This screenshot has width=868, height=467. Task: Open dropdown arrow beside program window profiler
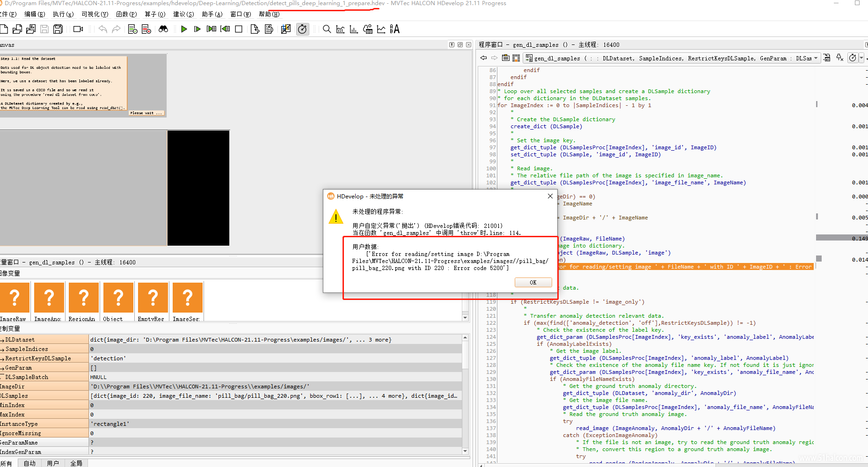[861, 58]
